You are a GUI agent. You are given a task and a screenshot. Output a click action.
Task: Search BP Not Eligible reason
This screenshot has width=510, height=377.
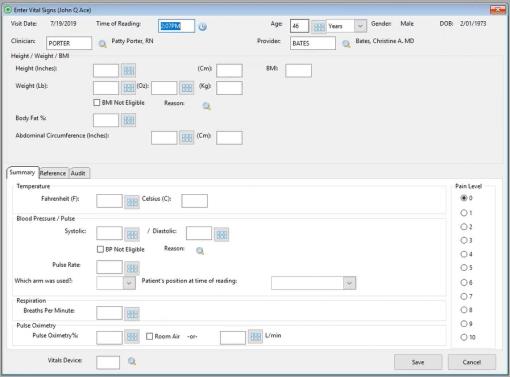(x=200, y=251)
